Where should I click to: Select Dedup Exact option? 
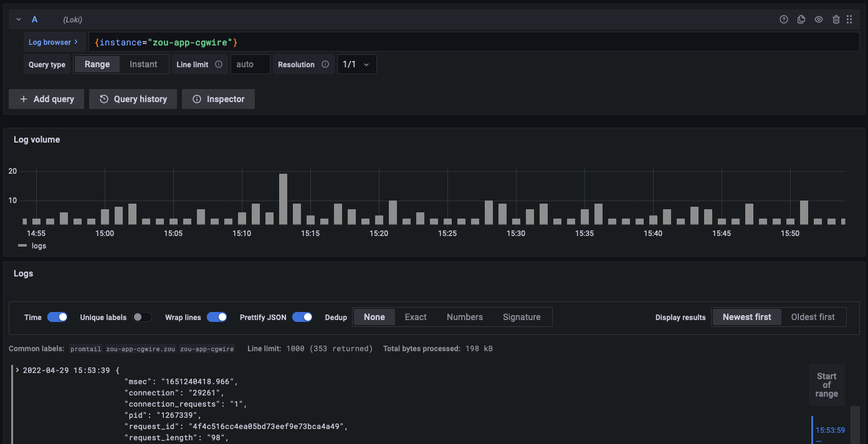(416, 317)
